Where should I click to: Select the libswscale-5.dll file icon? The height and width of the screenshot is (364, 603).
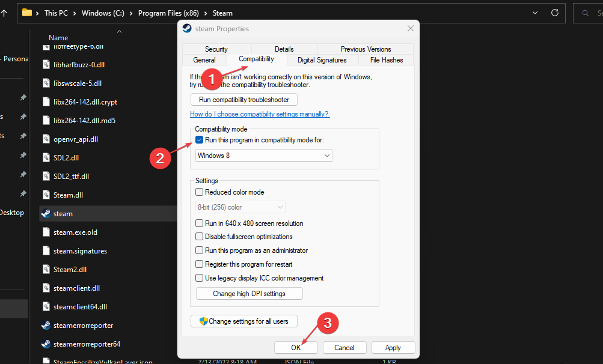tap(46, 83)
